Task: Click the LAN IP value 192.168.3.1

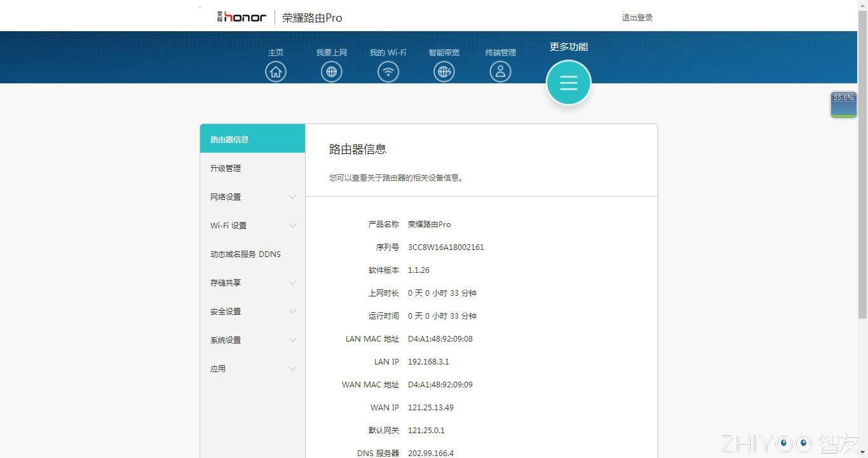Action: [428, 362]
